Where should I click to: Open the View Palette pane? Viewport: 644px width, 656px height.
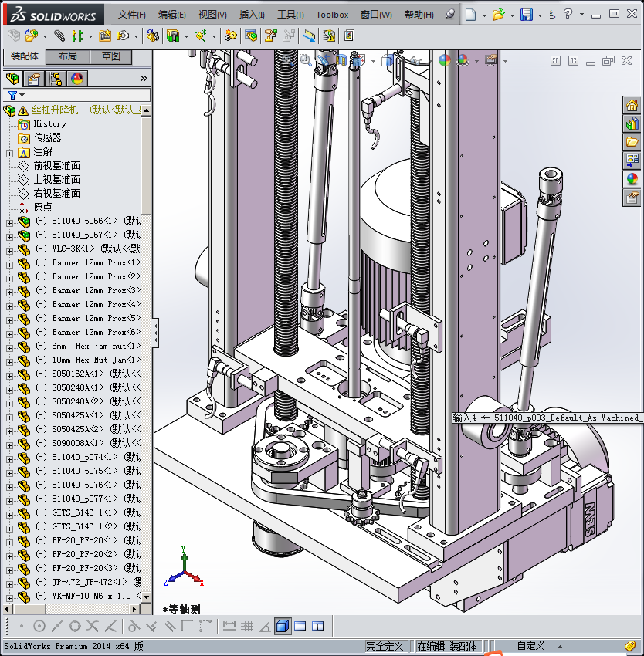(632, 161)
